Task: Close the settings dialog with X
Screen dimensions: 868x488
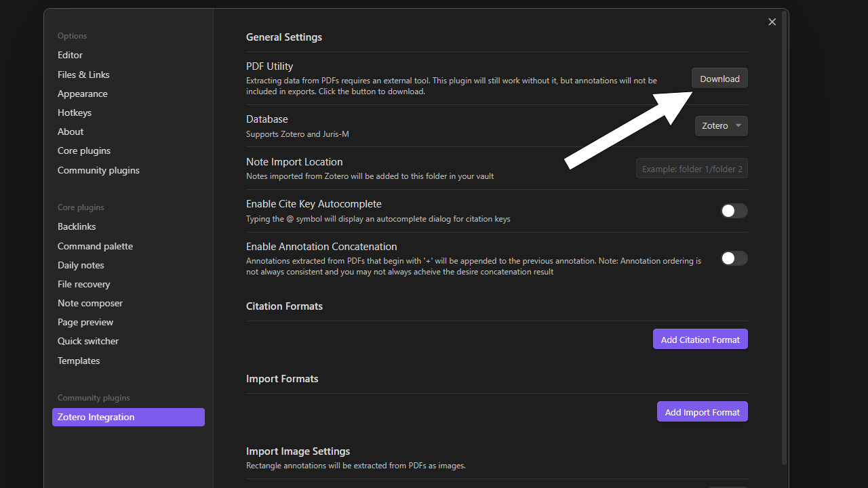Action: pyautogui.click(x=772, y=22)
